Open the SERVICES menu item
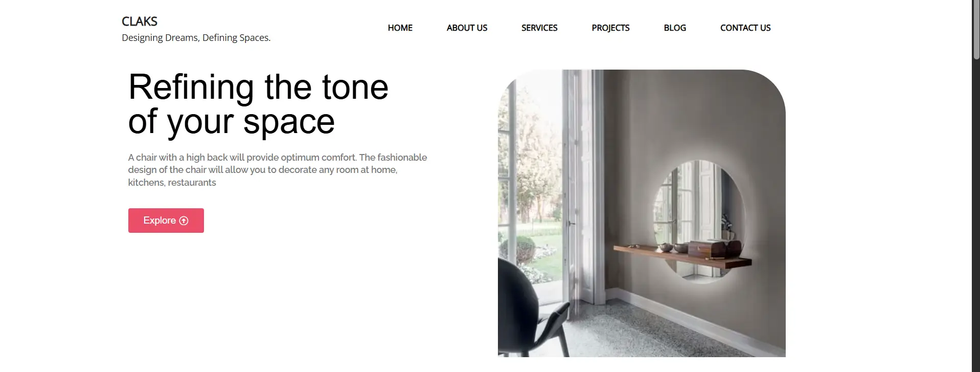Screen dimensions: 980x372 click(539, 28)
